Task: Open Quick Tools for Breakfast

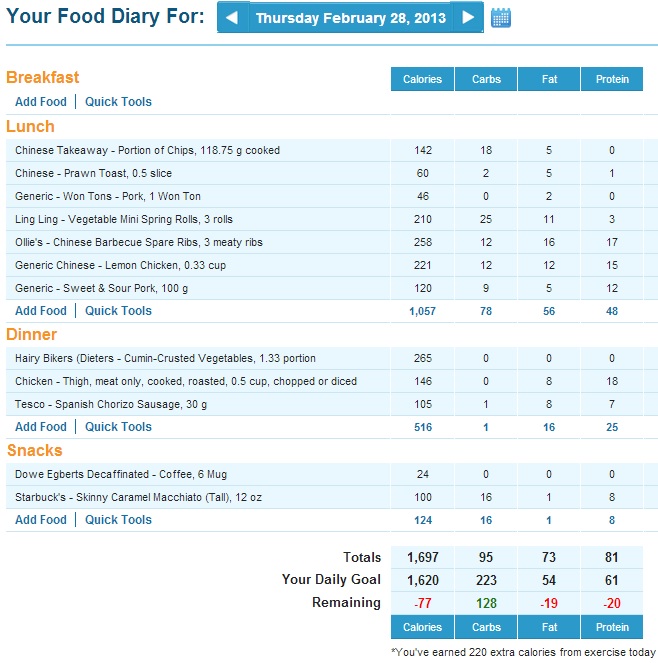Action: [x=118, y=102]
